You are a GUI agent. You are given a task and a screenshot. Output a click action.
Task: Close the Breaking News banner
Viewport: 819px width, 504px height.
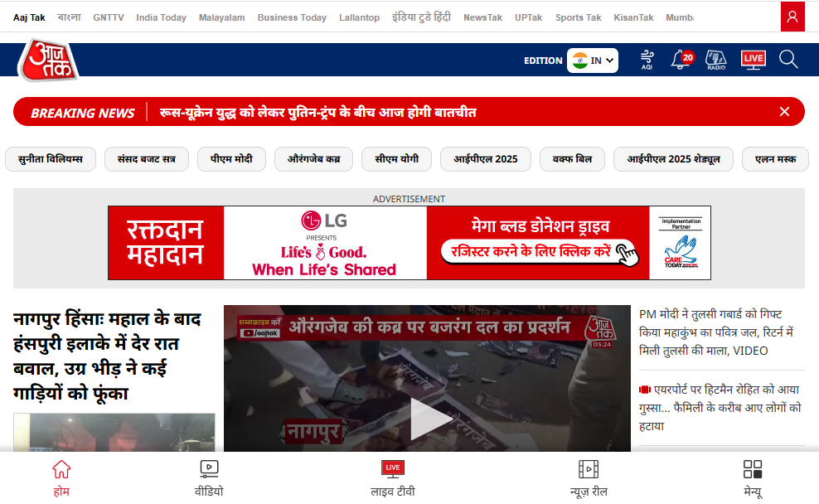[x=784, y=112]
